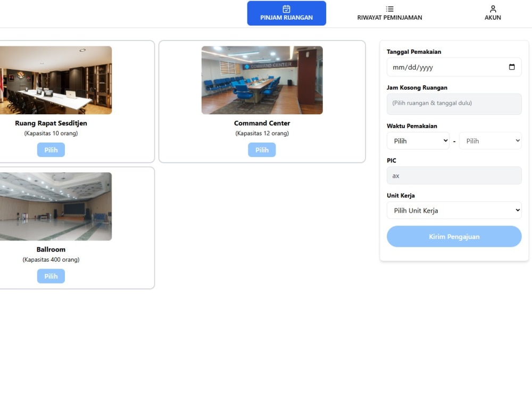Click the Ruang Rapat Sesditjen photo
This screenshot has width=532, height=399.
coord(56,80)
